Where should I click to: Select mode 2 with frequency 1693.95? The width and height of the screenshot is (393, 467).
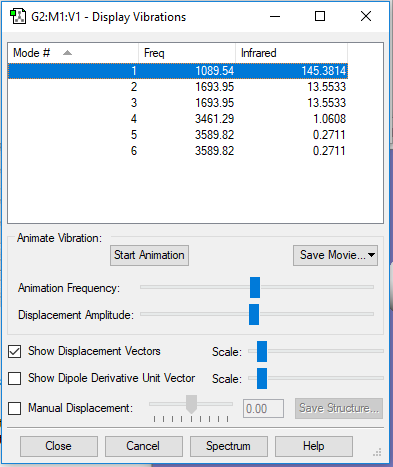click(178, 87)
